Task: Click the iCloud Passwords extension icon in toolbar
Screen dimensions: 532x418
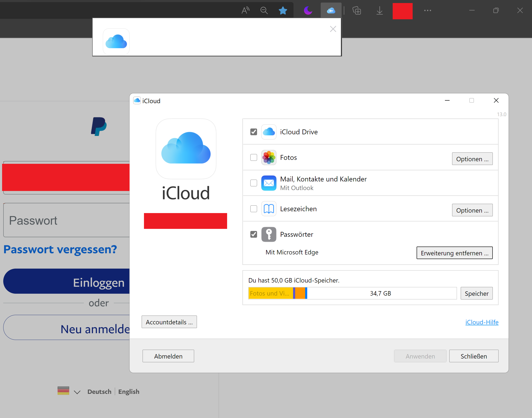Action: pyautogui.click(x=331, y=10)
